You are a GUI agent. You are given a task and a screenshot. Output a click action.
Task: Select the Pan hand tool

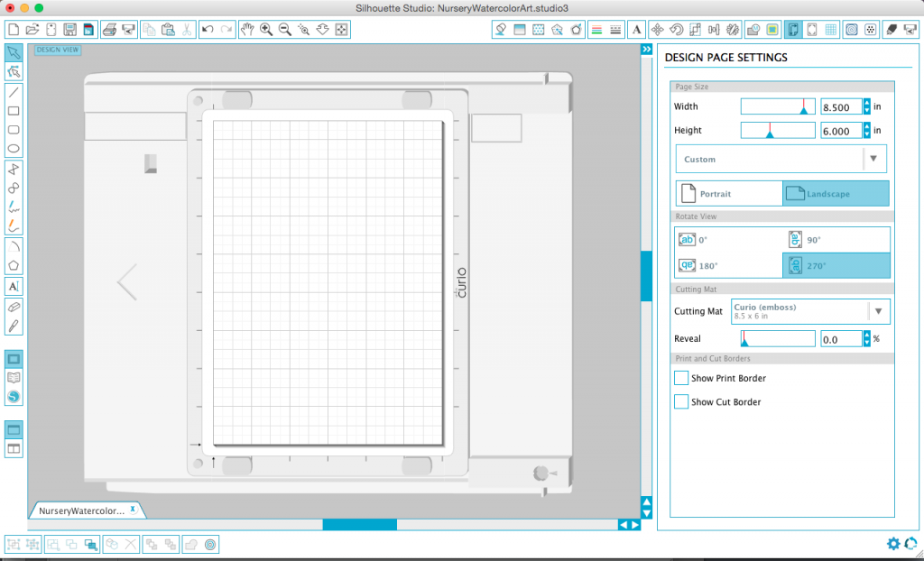247,30
